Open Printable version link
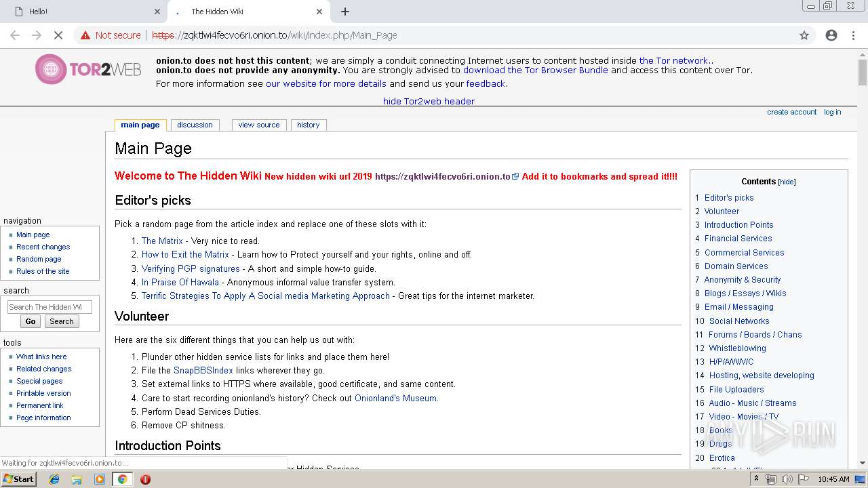This screenshot has width=868, height=488. 43,393
